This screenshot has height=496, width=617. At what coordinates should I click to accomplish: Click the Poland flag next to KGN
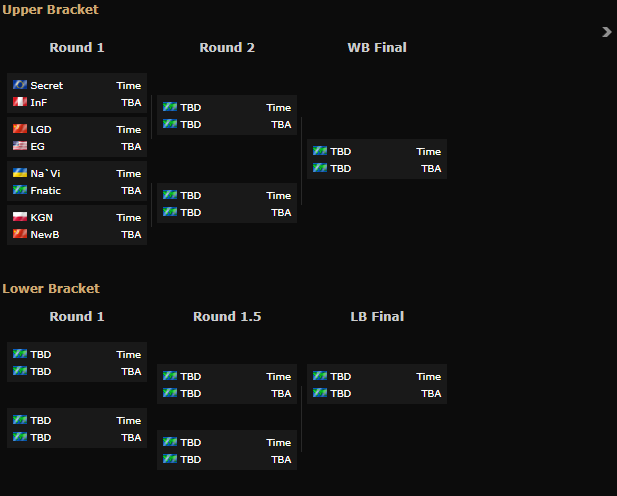coord(20,217)
